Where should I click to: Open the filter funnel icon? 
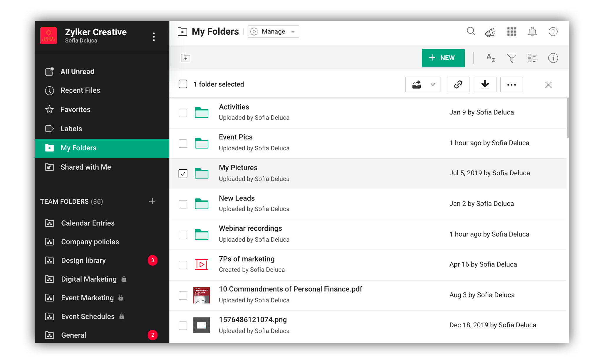[x=511, y=58]
